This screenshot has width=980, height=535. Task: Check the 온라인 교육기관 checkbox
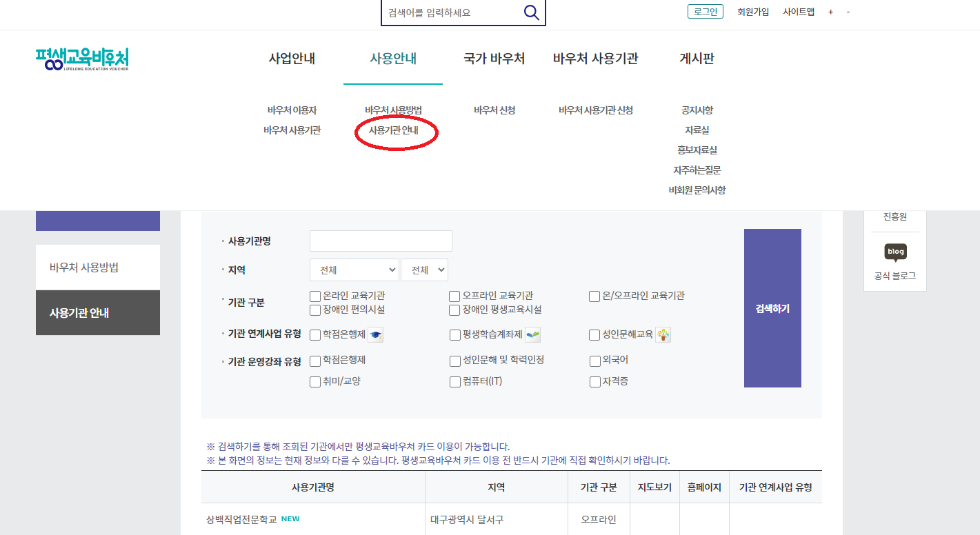tap(315, 296)
